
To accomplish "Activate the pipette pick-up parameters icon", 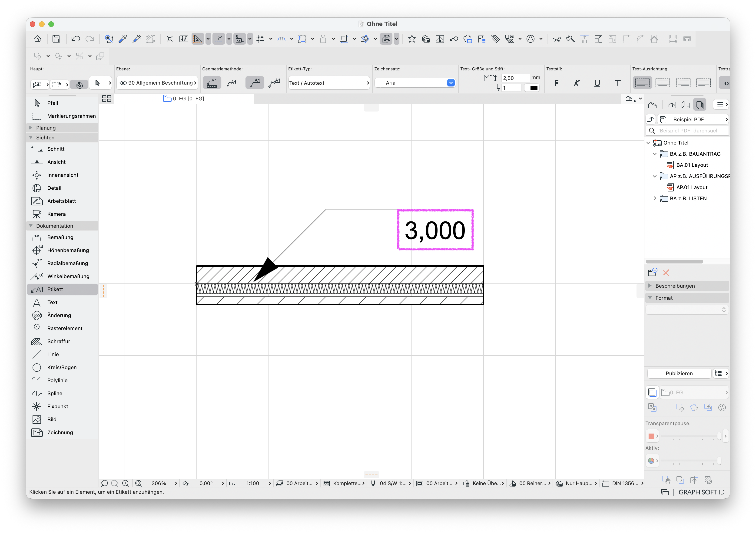I will tap(123, 39).
